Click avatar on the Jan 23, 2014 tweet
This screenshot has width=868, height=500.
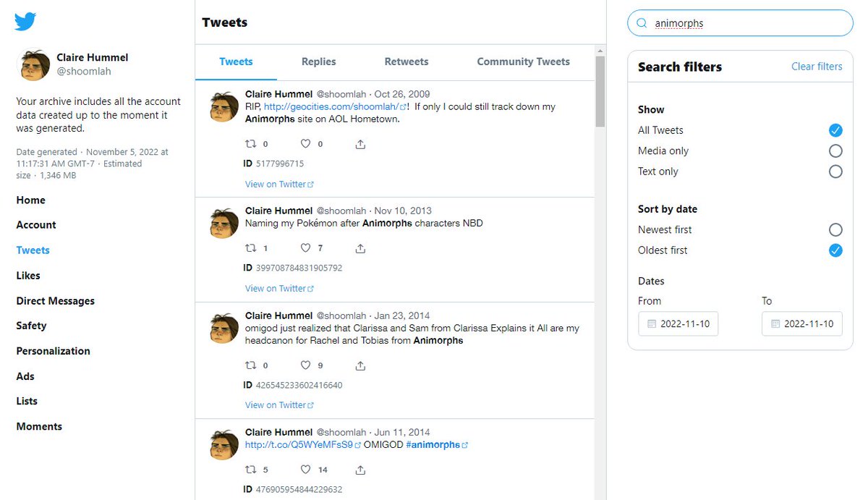tap(224, 329)
